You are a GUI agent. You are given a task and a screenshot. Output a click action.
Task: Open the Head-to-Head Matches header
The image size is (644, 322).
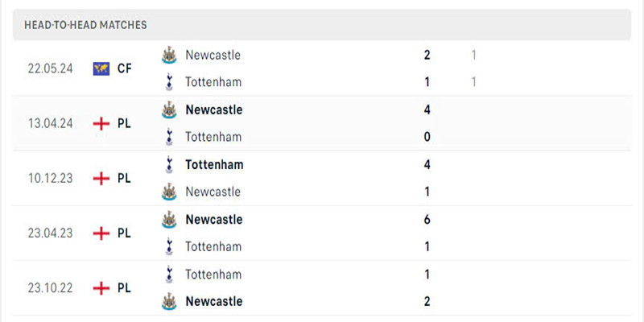(321, 25)
